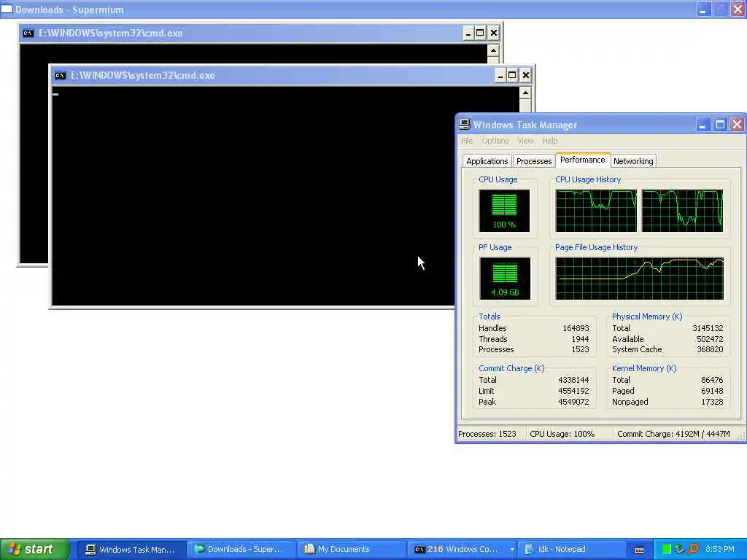Click the front cmd.exe window icon
Image resolution: width=747 pixels, height=560 pixels.
pos(60,75)
